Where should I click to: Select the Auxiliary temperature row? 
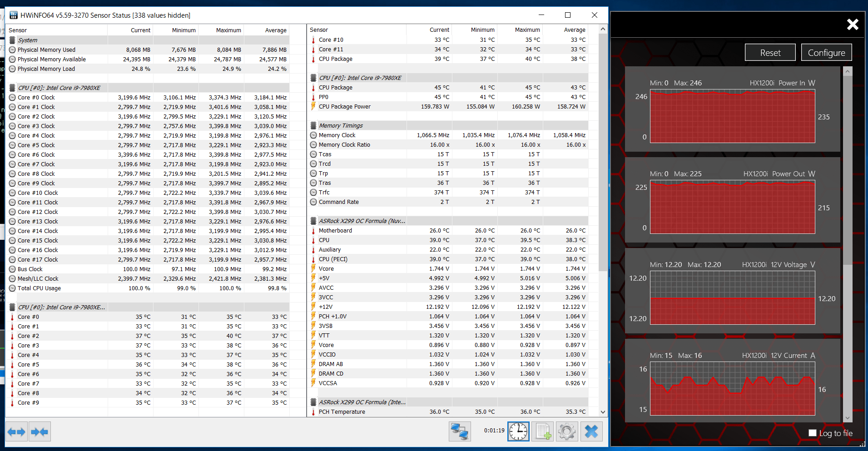(448, 249)
